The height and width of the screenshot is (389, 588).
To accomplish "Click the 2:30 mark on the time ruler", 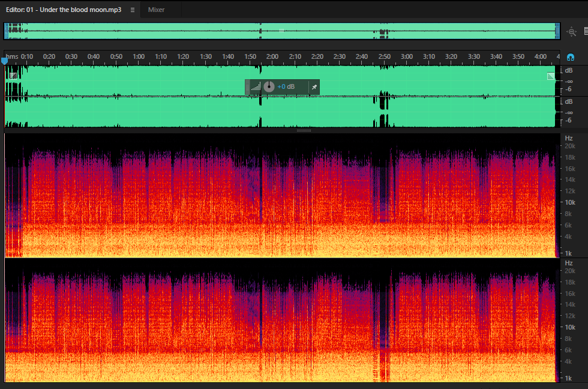I will click(340, 56).
